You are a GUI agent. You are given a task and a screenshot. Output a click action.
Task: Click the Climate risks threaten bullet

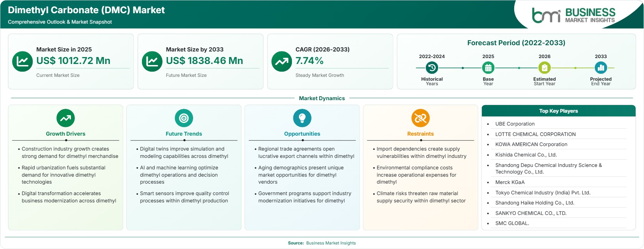(421, 197)
